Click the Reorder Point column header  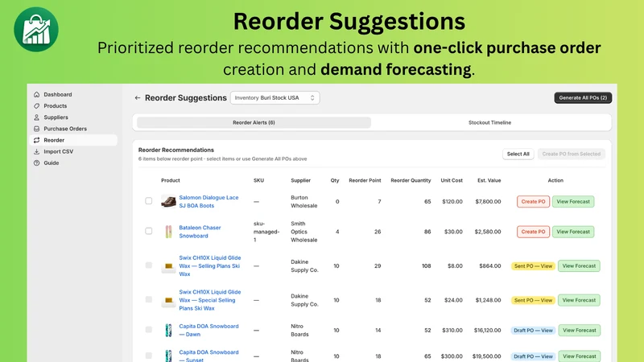coord(365,180)
